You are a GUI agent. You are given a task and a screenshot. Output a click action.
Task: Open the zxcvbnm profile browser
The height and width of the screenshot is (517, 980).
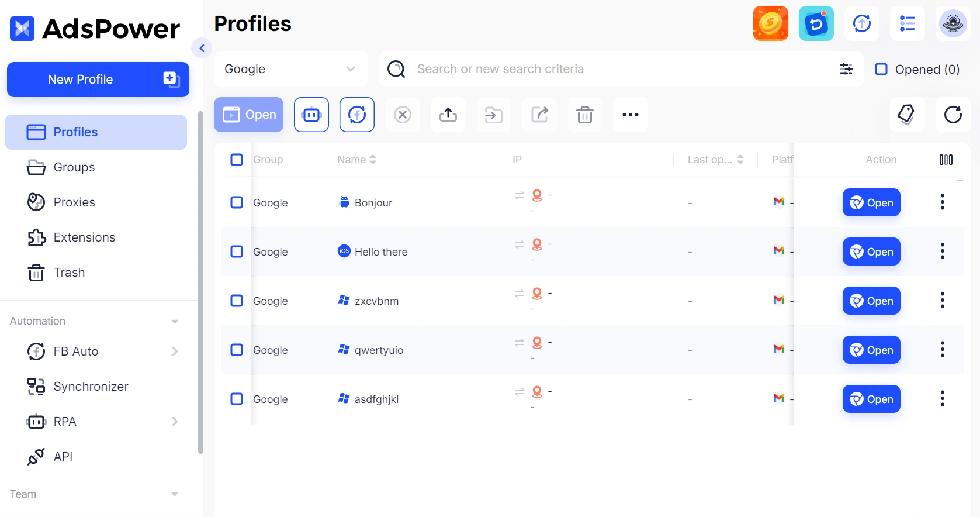871,301
